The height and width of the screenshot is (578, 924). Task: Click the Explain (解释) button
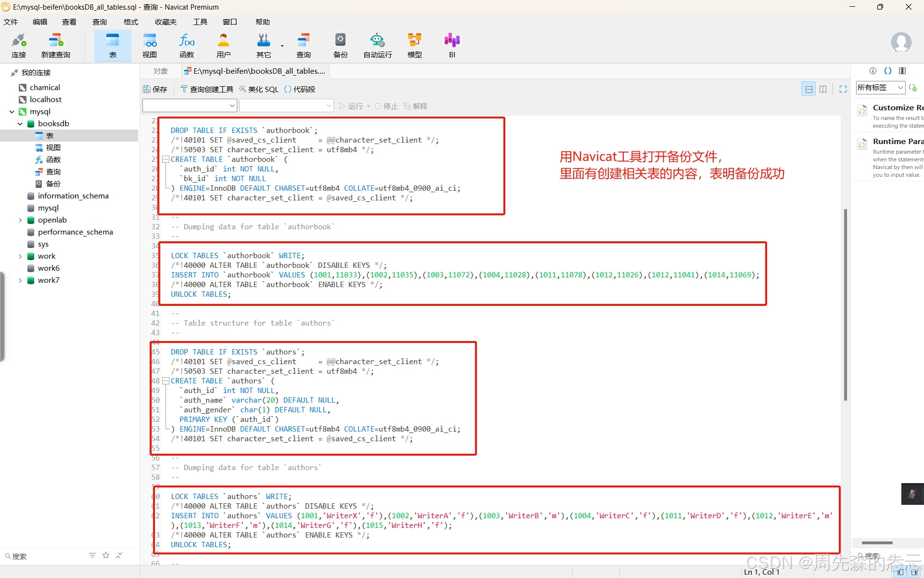point(415,106)
